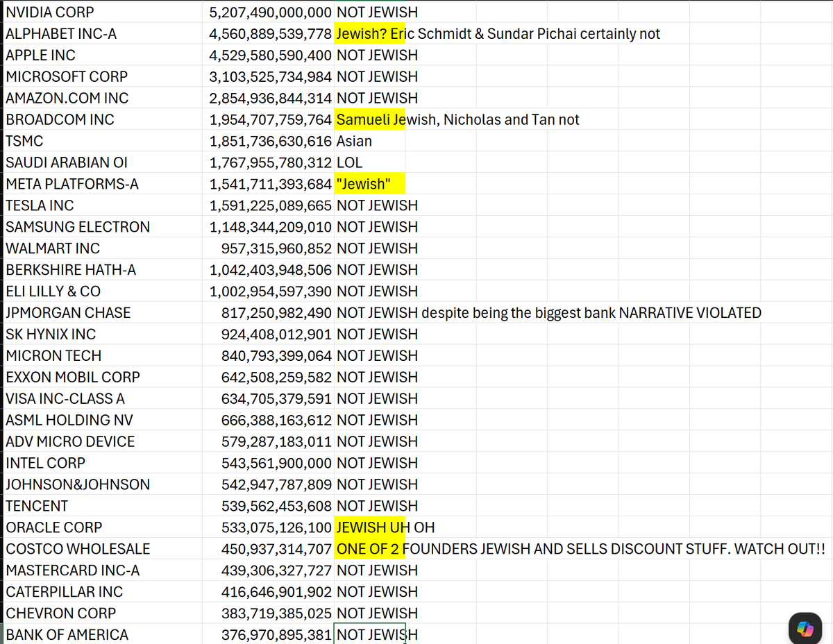Select the value 666,388,163,612
Image resolution: width=833 pixels, height=644 pixels.
coord(277,420)
